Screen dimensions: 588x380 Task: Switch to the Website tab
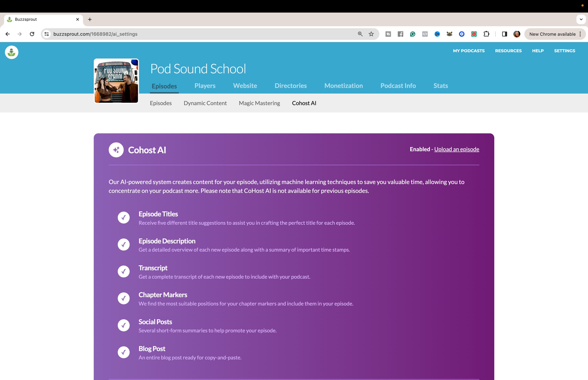[x=245, y=86]
